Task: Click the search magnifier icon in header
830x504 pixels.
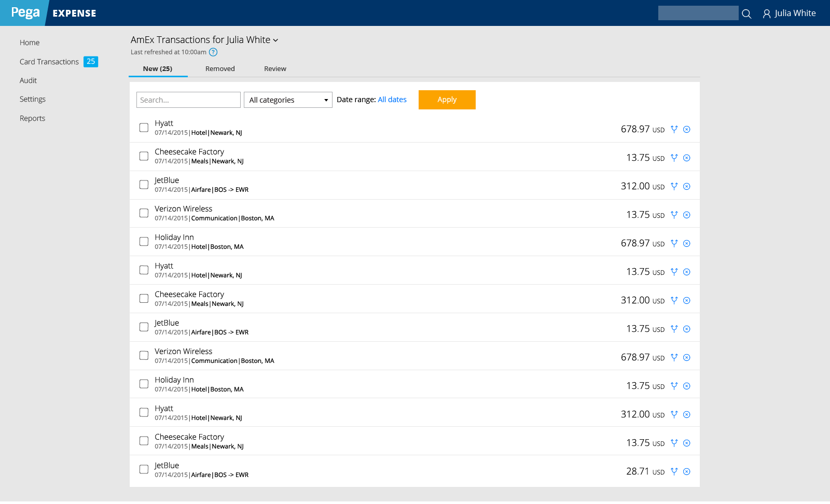Action: pyautogui.click(x=746, y=14)
